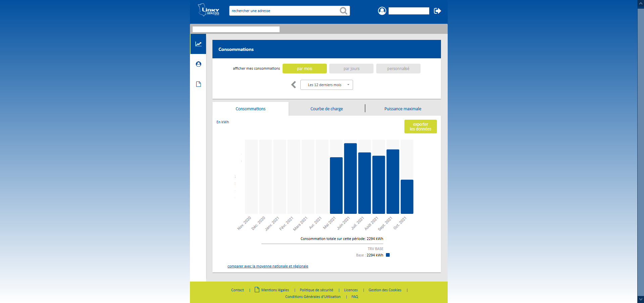Viewport: 644px width, 303px height.
Task: Click the 'Nov. 2020' axis label
Action: [x=244, y=223]
